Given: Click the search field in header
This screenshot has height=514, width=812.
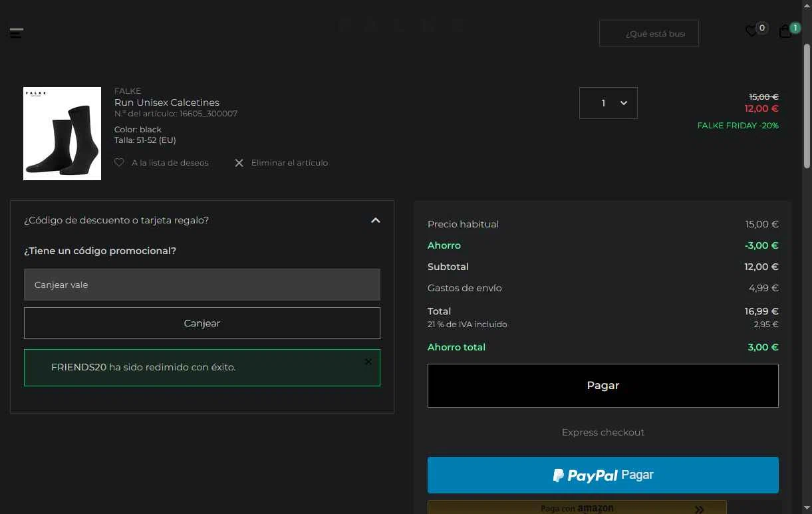Looking at the screenshot, I should tap(649, 33).
